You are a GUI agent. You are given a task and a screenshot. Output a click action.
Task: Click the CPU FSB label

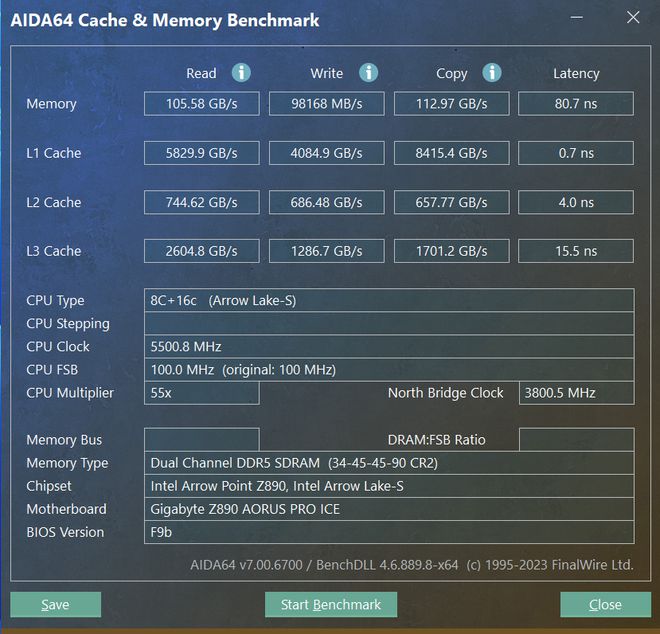52,370
